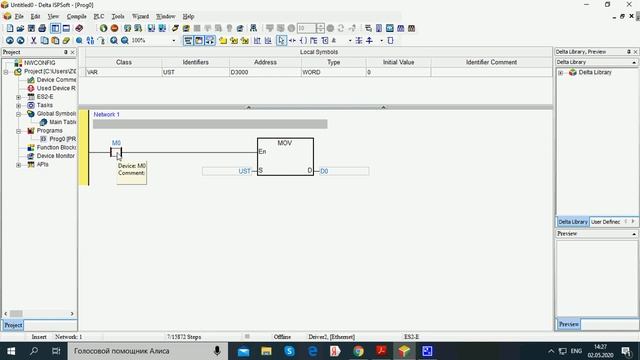Click the first yellow network insert icon
The width and height of the screenshot is (640, 360).
(x=223, y=40)
